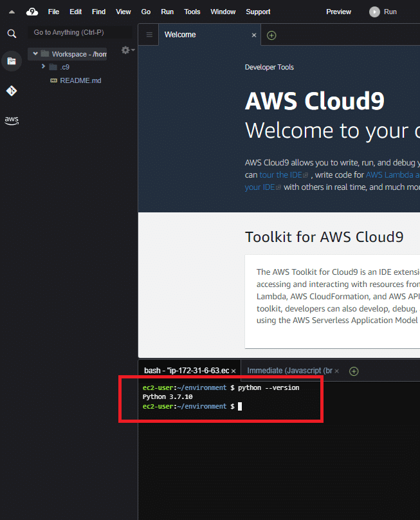420x520 pixels.
Task: Add a new terminal tab with plus
Action: tap(354, 371)
